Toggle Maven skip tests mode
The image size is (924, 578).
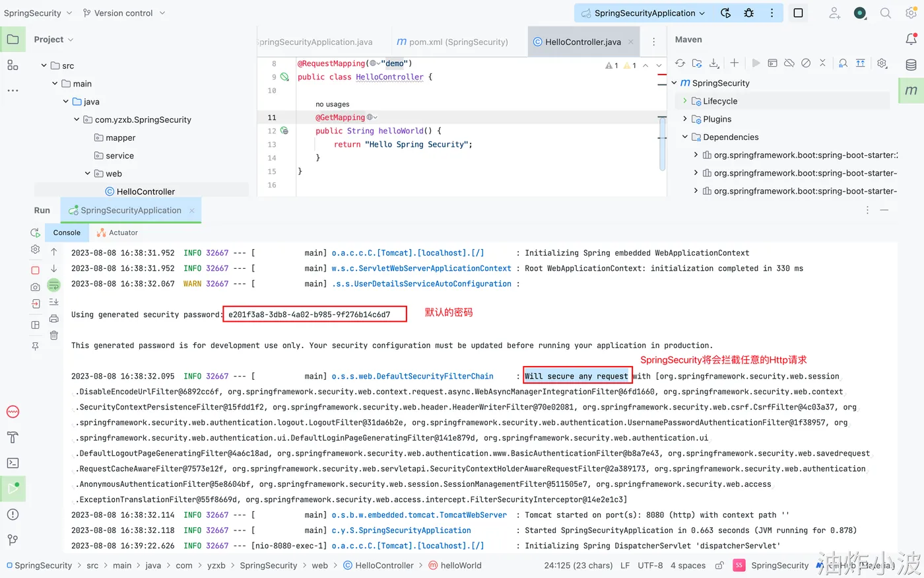pyautogui.click(x=806, y=63)
